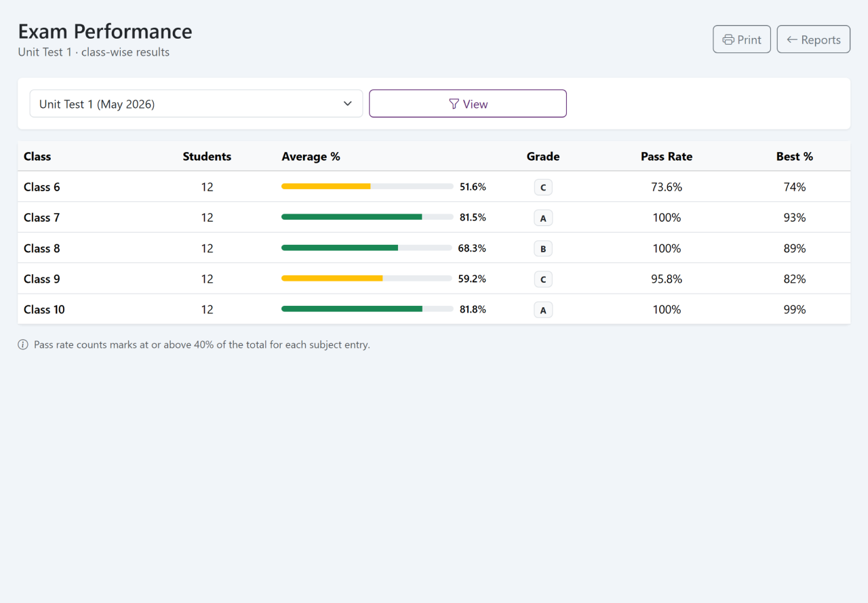Click the Grade column header
The height and width of the screenshot is (603, 868).
click(543, 157)
